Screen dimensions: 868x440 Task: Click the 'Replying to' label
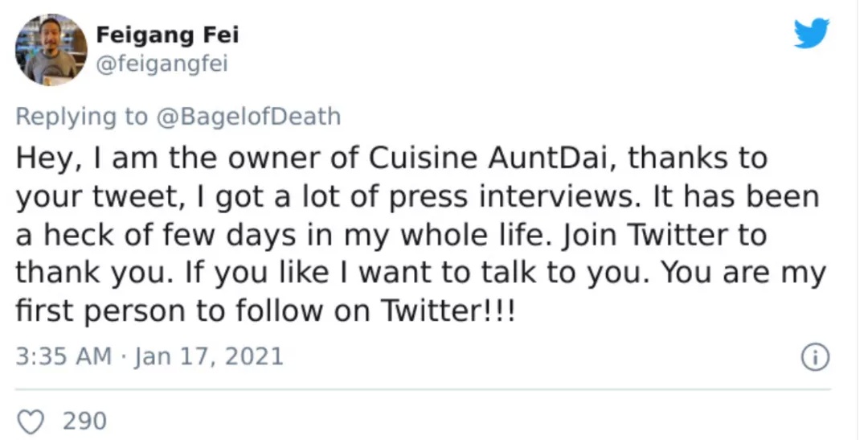coord(82,117)
